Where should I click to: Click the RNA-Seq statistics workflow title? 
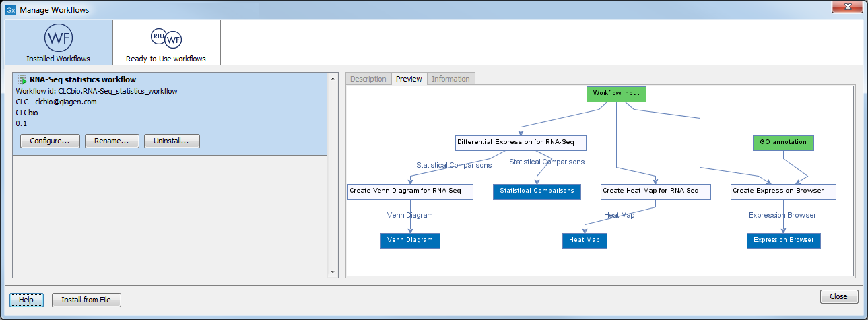[83, 79]
